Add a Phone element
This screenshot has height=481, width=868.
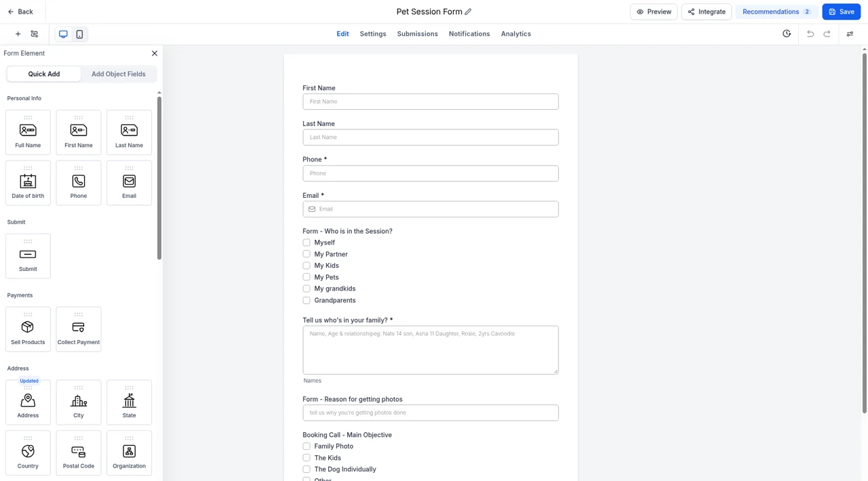coord(79,183)
